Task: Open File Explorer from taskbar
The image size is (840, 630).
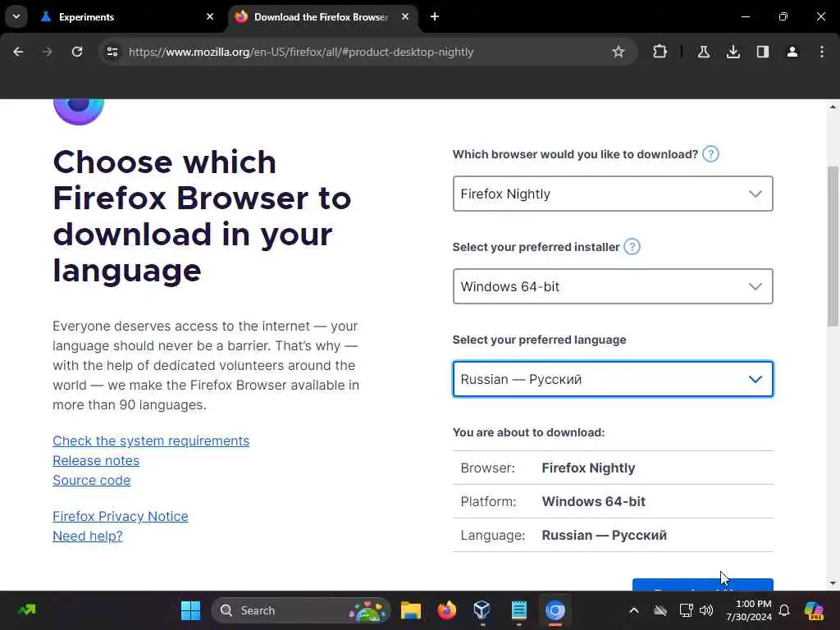Action: [410, 610]
